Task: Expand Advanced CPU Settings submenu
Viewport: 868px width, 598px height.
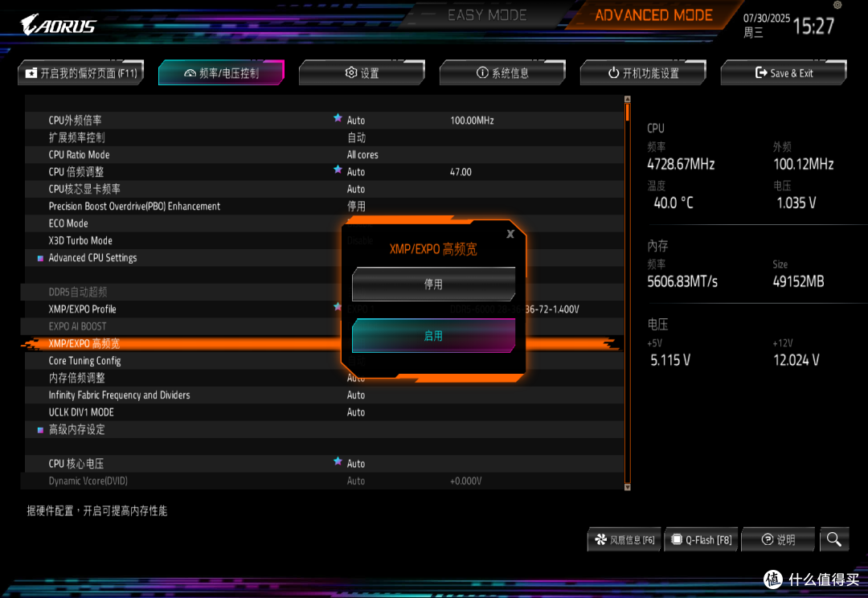Action: (92, 257)
